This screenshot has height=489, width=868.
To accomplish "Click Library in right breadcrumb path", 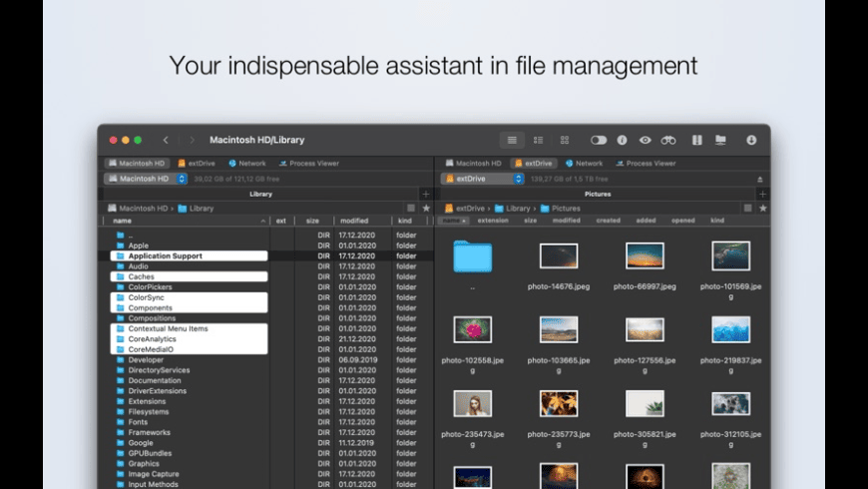I will coord(513,209).
